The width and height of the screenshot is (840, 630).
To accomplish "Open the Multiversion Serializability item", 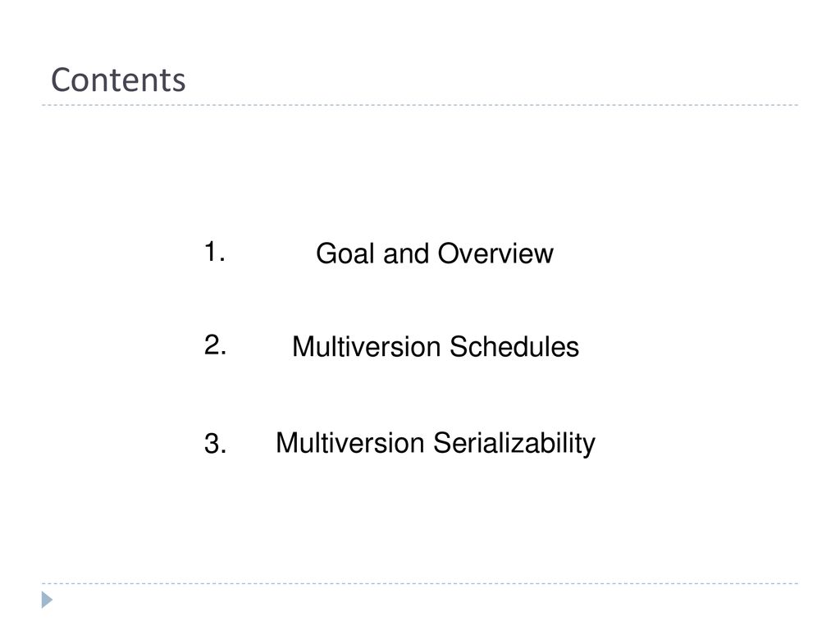I will click(436, 444).
